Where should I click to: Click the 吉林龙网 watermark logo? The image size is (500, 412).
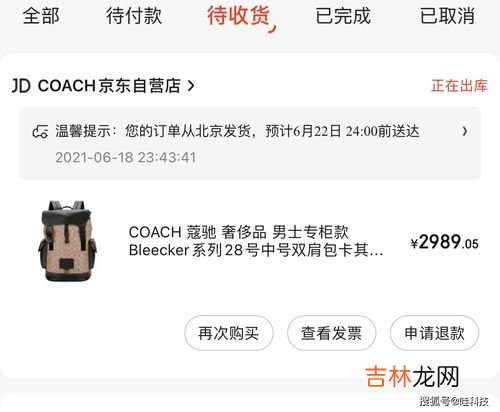[x=412, y=377]
